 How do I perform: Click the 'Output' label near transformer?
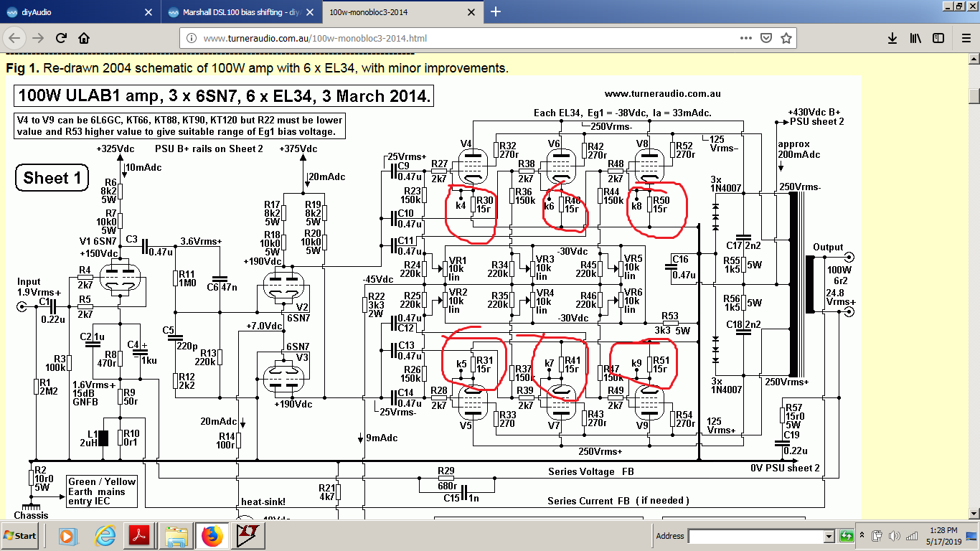pos(828,248)
